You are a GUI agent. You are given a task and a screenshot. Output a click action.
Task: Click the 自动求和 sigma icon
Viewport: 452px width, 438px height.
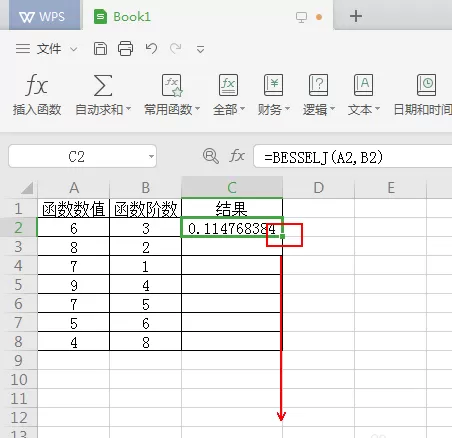click(103, 85)
